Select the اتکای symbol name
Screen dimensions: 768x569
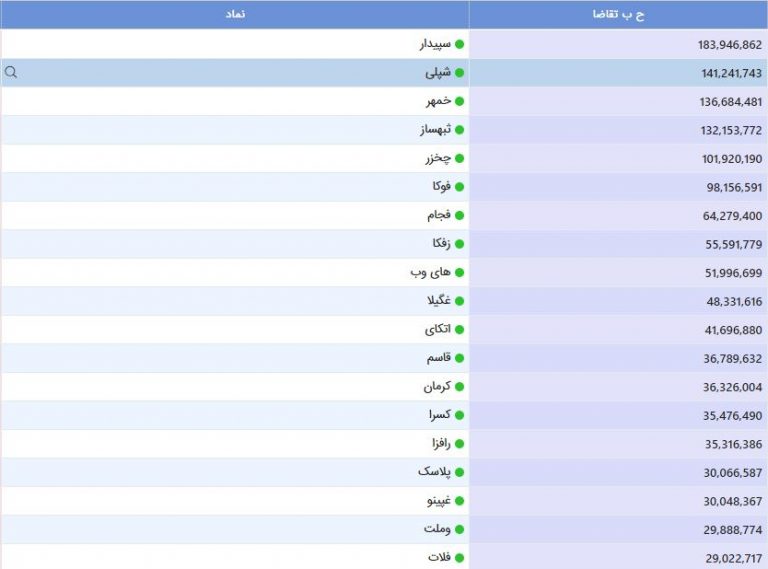[437, 330]
